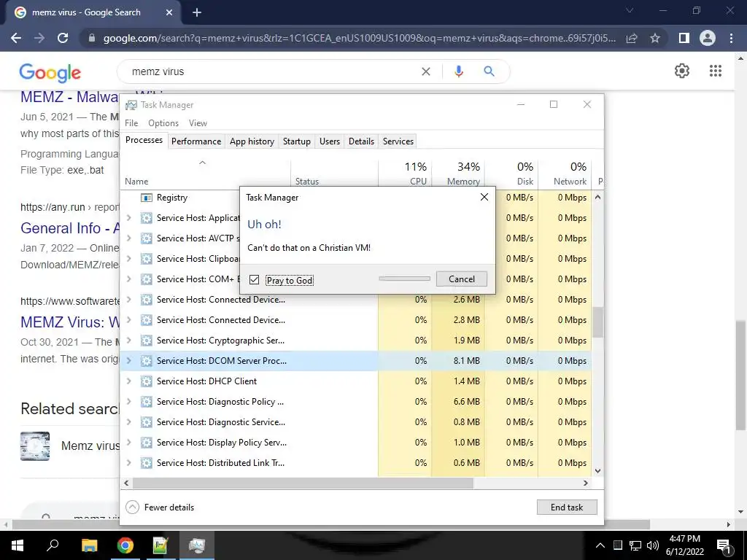Expand Service Host: DCOM Server Proc row
The image size is (747, 560).
[128, 360]
